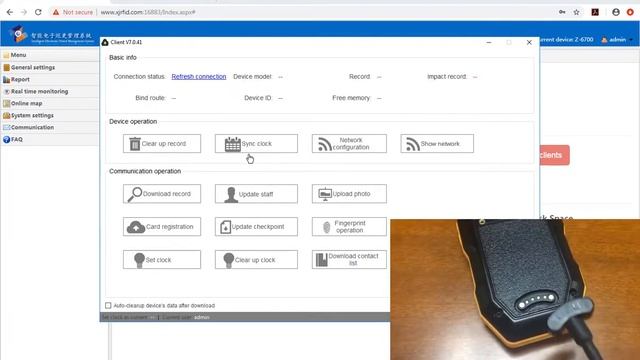
Task: Open Real time monitoring menu
Action: pos(40,91)
